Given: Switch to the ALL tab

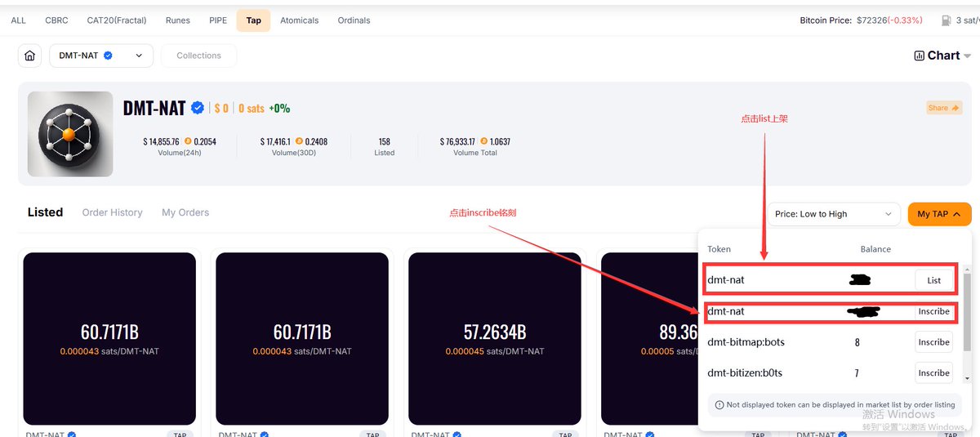Looking at the screenshot, I should [18, 20].
